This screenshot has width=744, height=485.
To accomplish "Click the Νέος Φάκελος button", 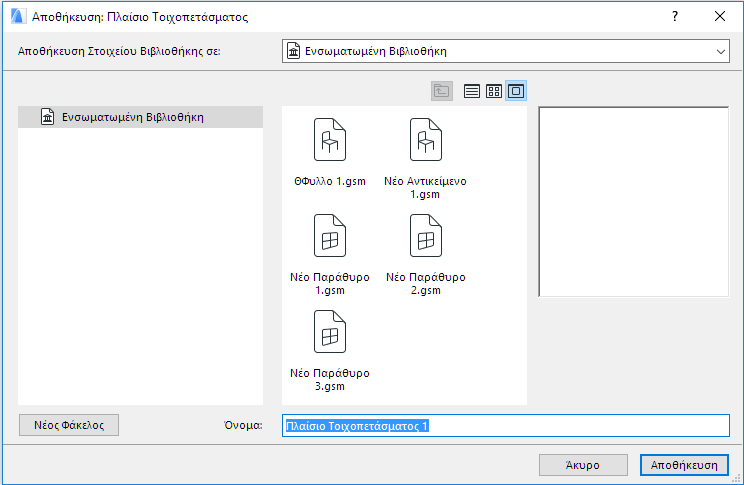I will (x=69, y=425).
